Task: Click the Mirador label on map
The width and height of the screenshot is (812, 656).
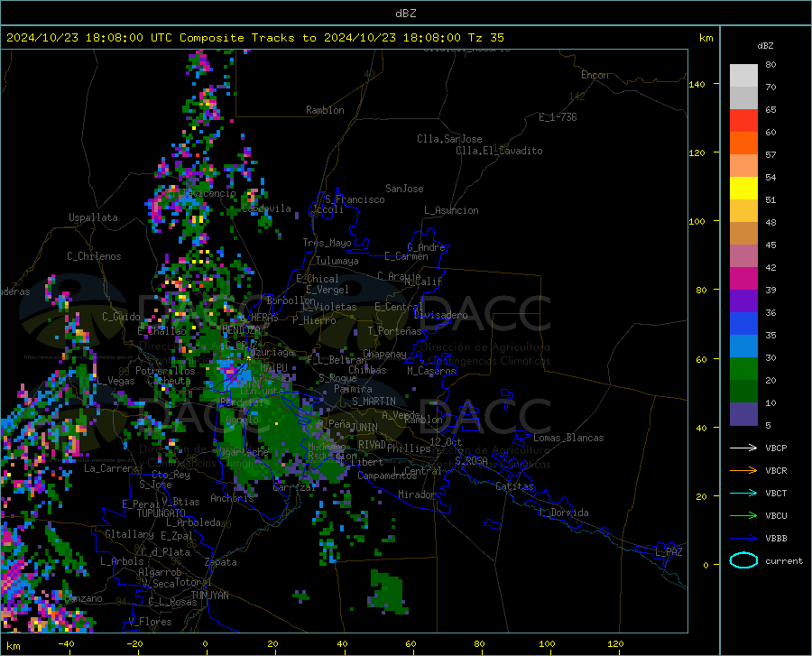Action: pyautogui.click(x=417, y=494)
